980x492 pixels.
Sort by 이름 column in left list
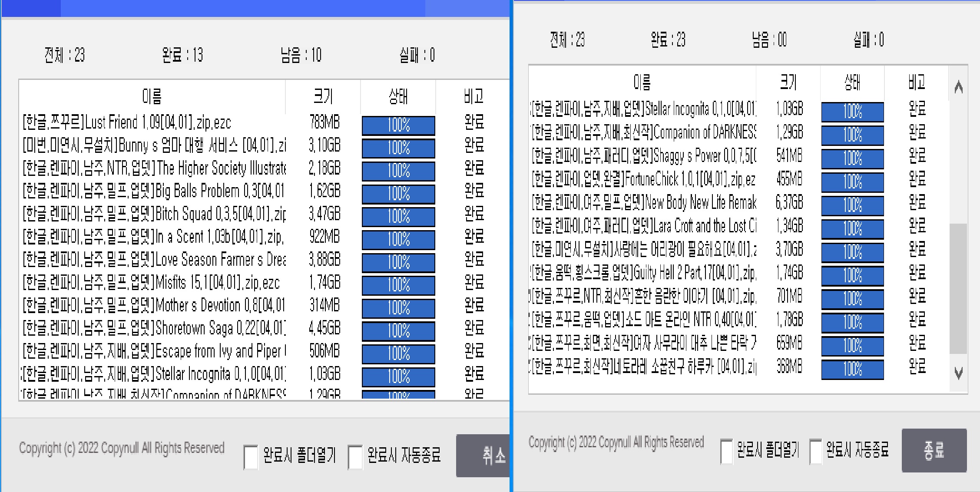click(152, 96)
